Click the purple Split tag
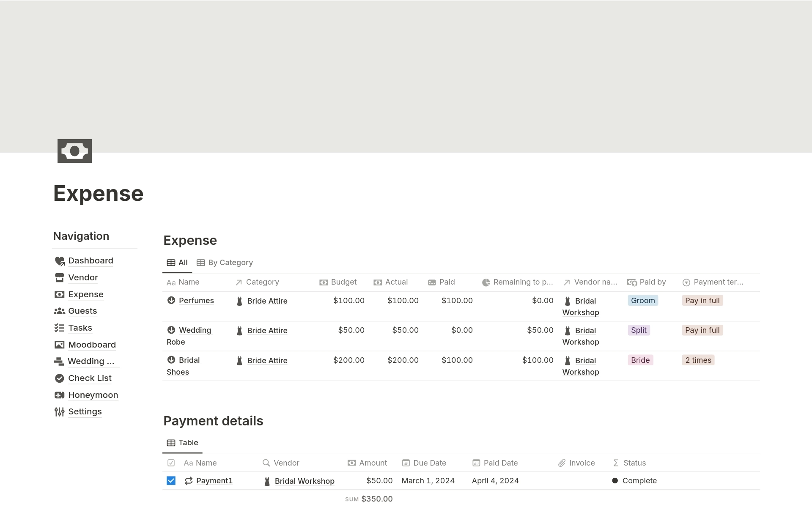This screenshot has height=507, width=812. pyautogui.click(x=639, y=330)
